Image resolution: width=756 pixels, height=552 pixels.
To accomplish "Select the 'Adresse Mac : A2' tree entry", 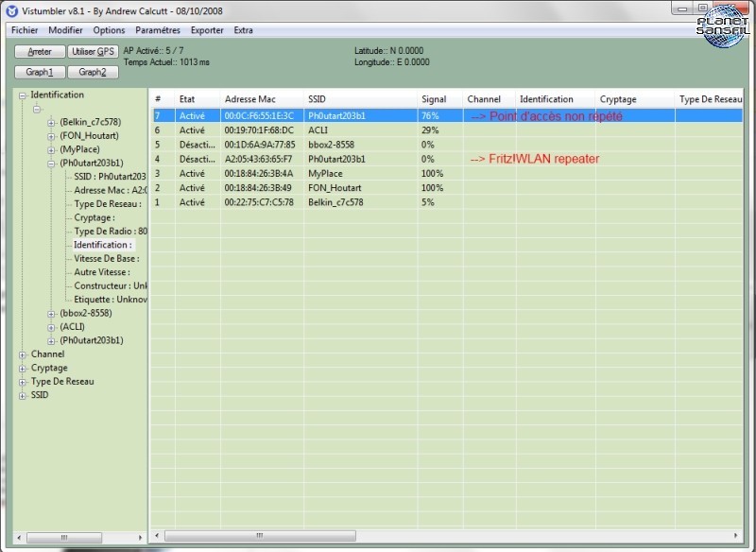I will (x=111, y=190).
